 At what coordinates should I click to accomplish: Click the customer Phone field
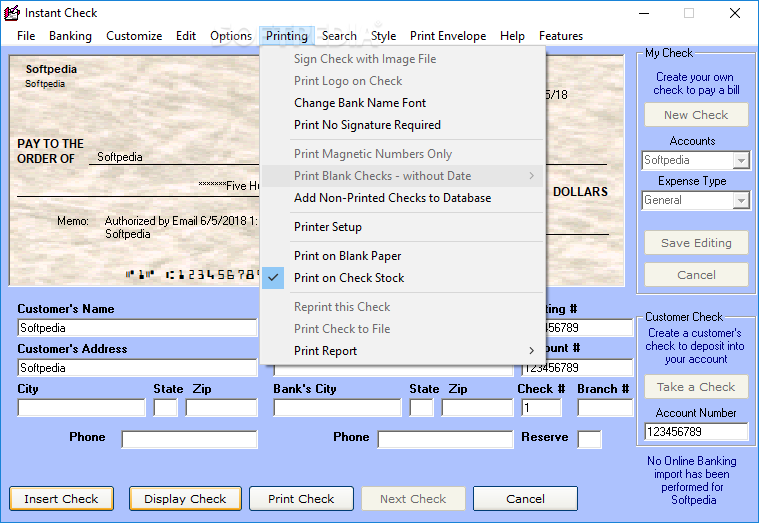pos(190,440)
